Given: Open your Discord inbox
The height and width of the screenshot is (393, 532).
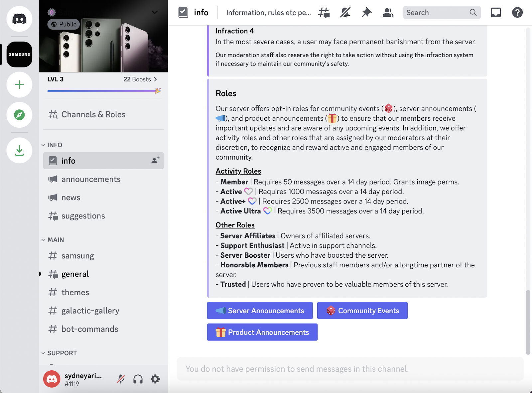Looking at the screenshot, I should pyautogui.click(x=496, y=12).
